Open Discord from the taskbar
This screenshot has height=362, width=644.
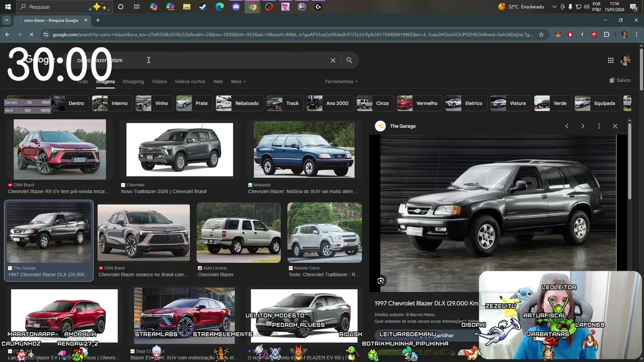[x=236, y=7]
